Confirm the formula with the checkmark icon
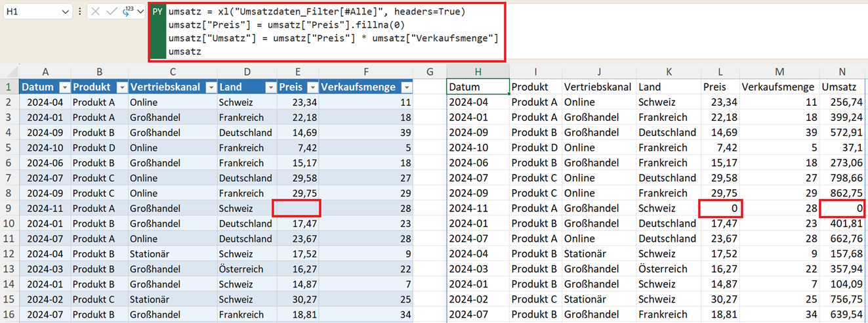This screenshot has height=323, width=868. (x=111, y=12)
